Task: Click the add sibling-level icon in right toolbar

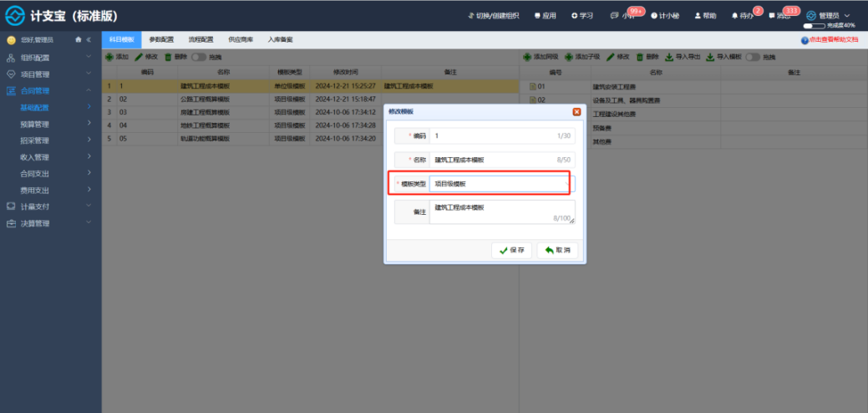Action: [x=527, y=57]
